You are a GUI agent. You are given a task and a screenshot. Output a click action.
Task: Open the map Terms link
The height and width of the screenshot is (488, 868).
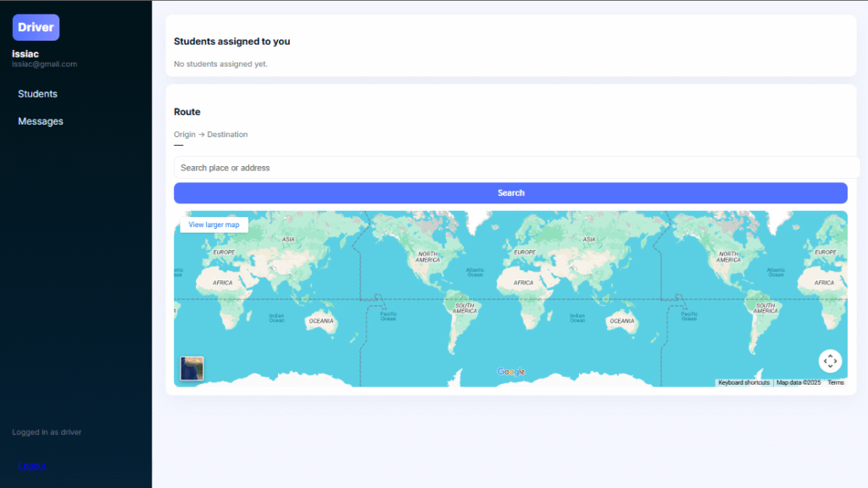tap(836, 383)
